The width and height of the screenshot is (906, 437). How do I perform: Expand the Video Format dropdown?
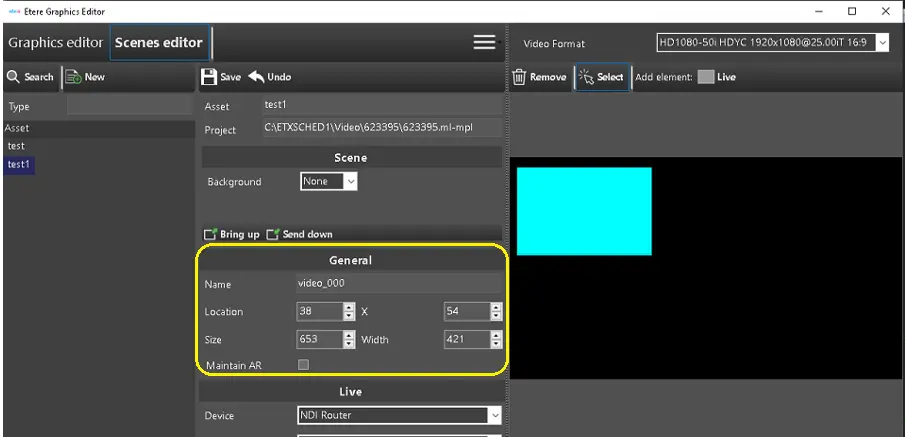(882, 43)
